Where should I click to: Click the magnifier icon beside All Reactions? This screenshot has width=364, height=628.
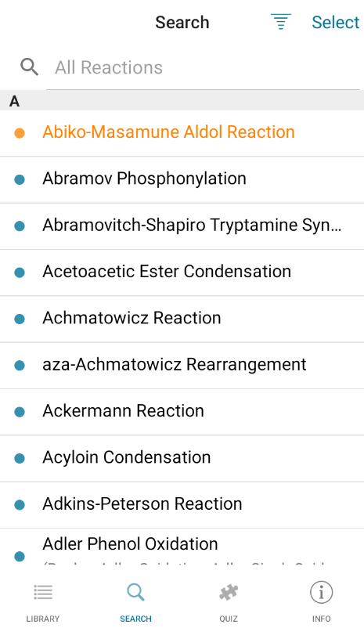29,67
